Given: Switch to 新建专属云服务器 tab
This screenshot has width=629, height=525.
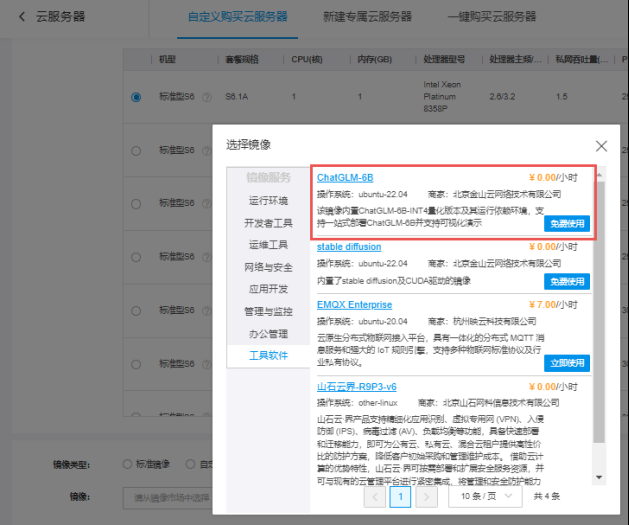Looking at the screenshot, I should coord(367,17).
